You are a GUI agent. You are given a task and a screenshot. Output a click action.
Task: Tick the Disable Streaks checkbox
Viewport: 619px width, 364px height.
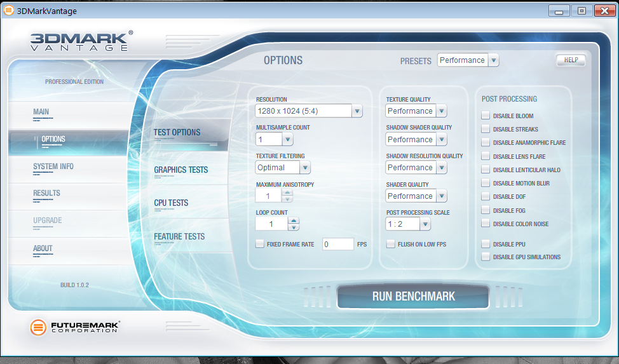pyautogui.click(x=486, y=129)
